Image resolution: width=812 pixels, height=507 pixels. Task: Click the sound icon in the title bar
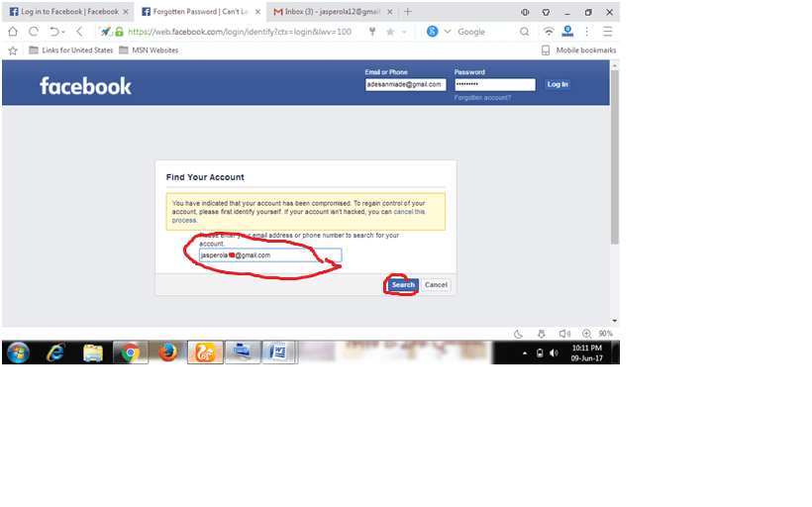coord(525,12)
